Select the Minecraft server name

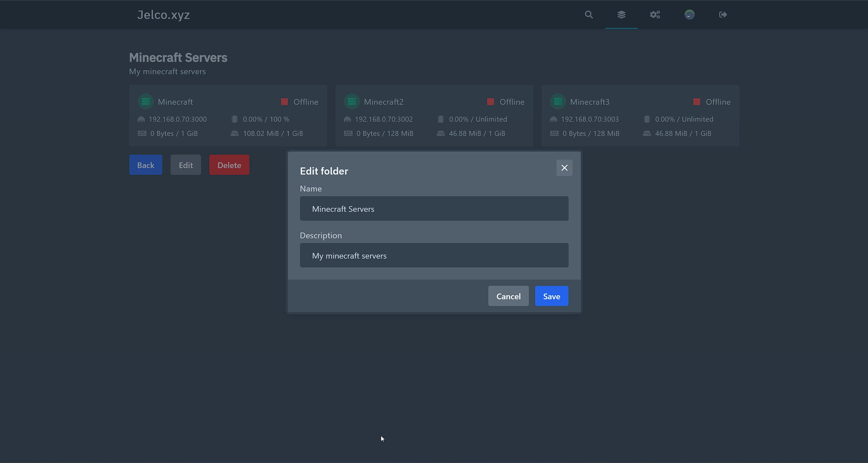pos(175,102)
